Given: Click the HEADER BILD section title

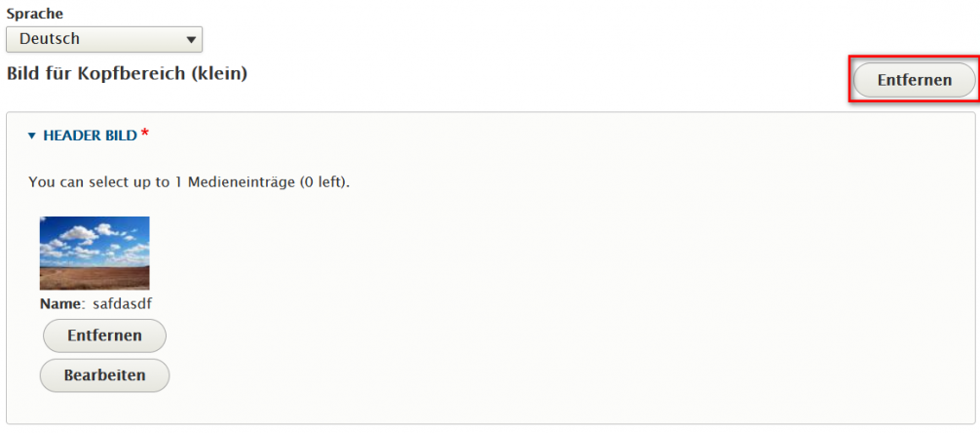Looking at the screenshot, I should [x=90, y=136].
